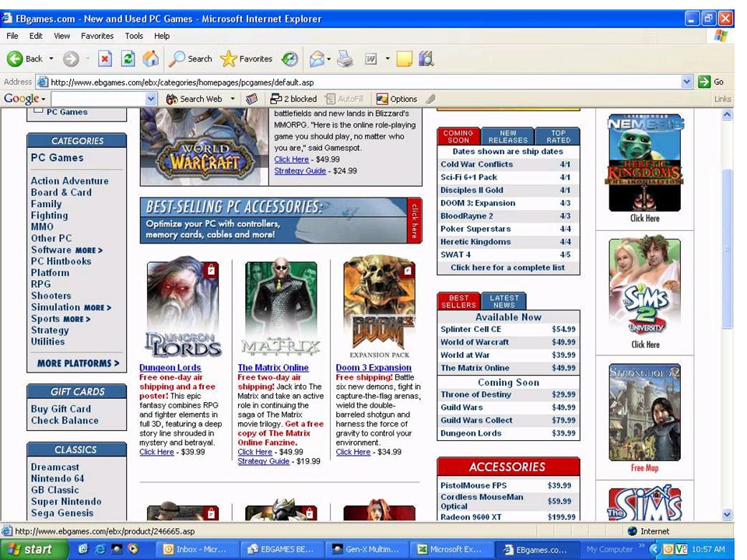This screenshot has height=560, width=747.
Task: Click Google toolbar Search Web button
Action: click(x=194, y=99)
